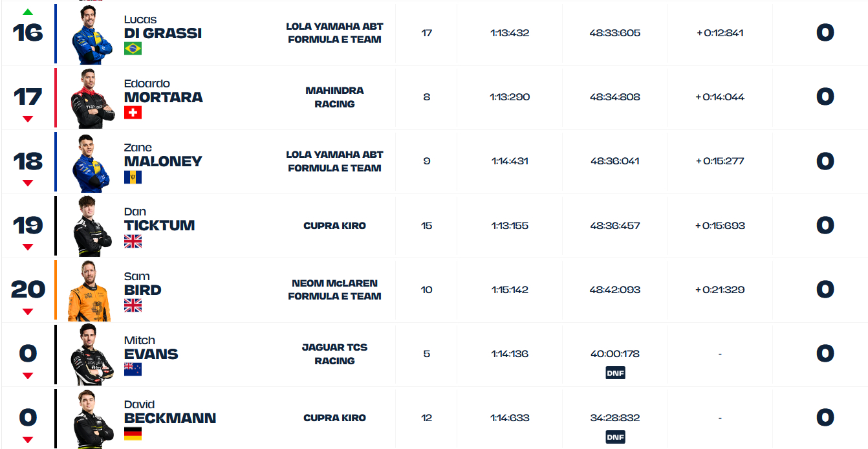Click Dan Ticktum's UK flag icon
Screen dimensions: 868x449
(x=133, y=241)
